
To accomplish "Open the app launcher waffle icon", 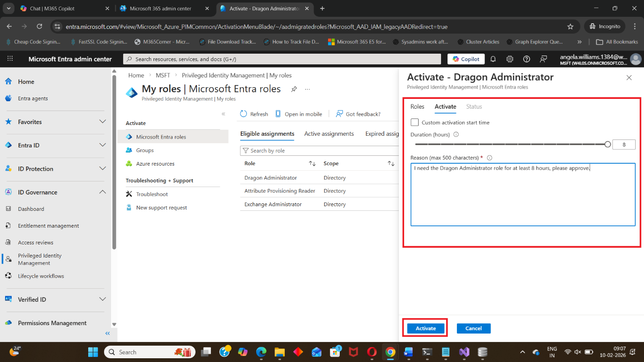I will point(10,59).
